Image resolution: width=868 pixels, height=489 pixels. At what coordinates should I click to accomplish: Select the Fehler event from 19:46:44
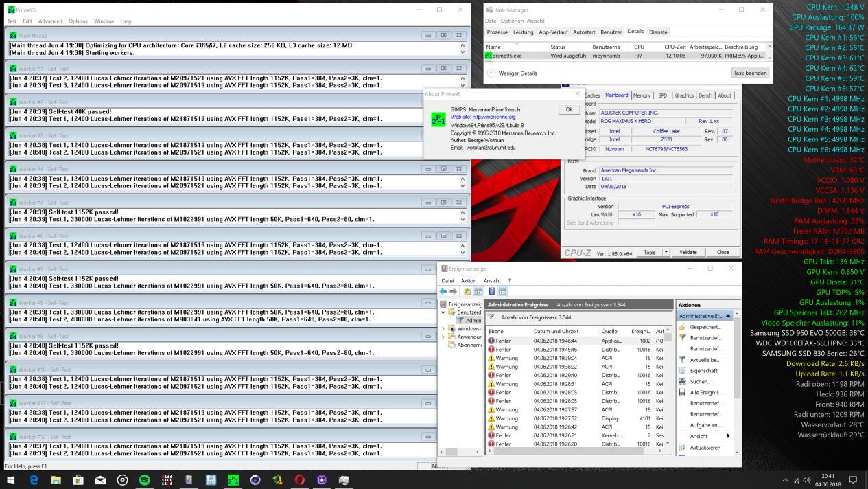coord(575,340)
